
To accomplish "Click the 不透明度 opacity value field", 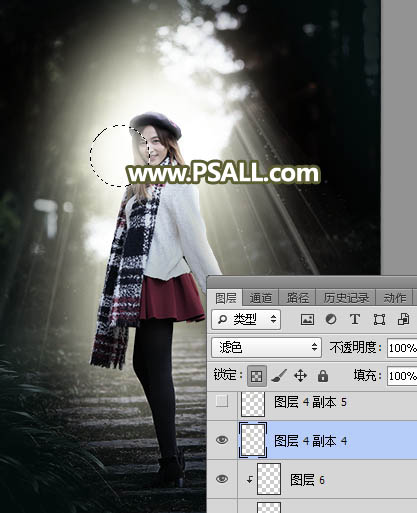I will [402, 348].
